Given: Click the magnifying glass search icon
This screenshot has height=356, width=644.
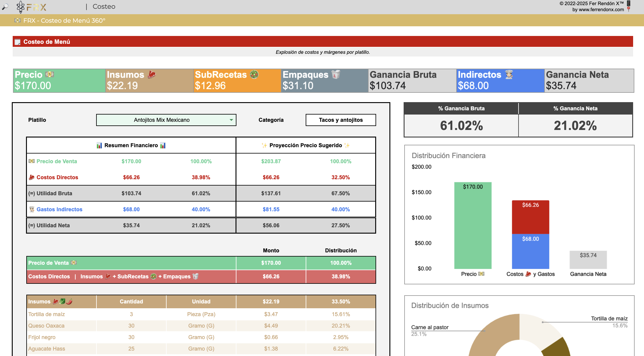Looking at the screenshot, I should [5, 6].
